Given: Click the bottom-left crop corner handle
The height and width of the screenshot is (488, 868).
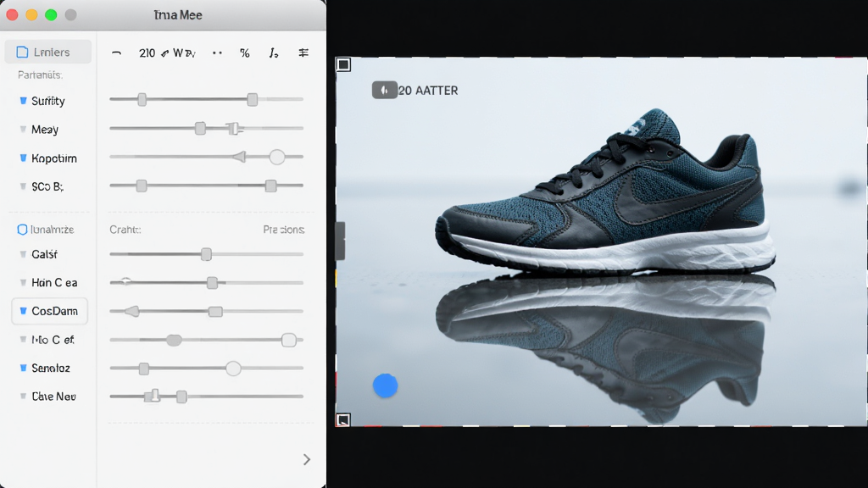Looking at the screenshot, I should click(x=343, y=420).
